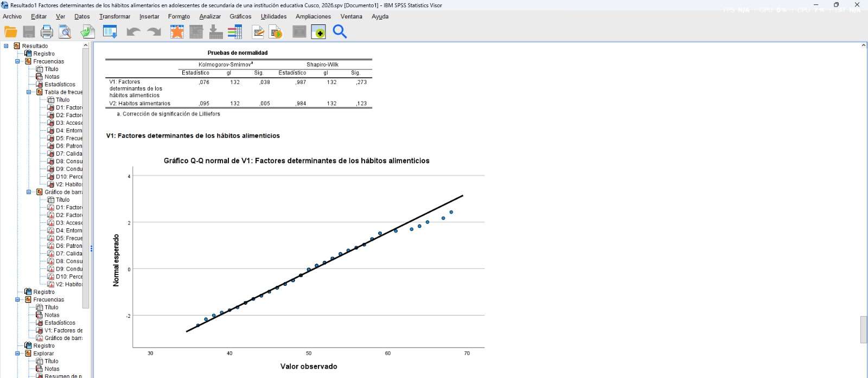Click the Open file folder icon
Viewport: 868px width, 378px height.
(11, 32)
